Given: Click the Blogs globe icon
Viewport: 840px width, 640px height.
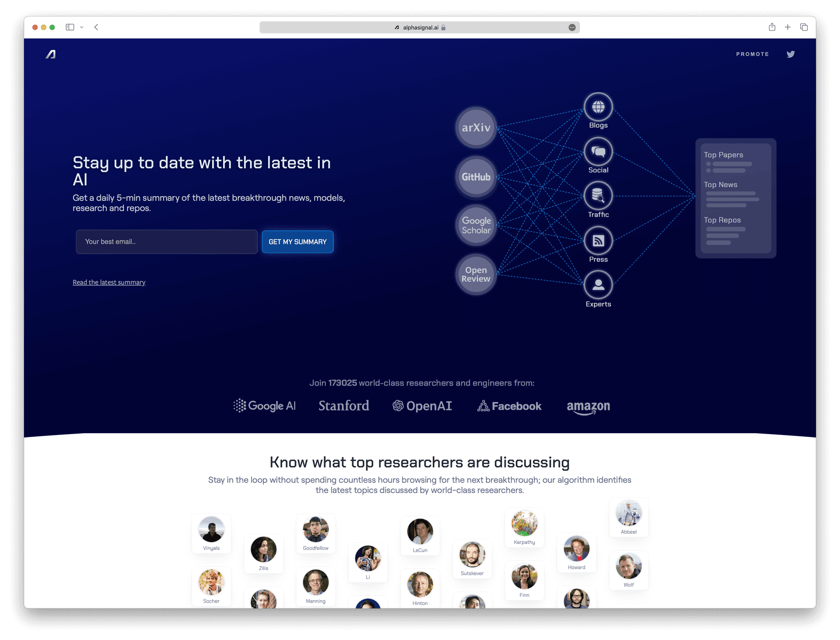Looking at the screenshot, I should pos(598,107).
